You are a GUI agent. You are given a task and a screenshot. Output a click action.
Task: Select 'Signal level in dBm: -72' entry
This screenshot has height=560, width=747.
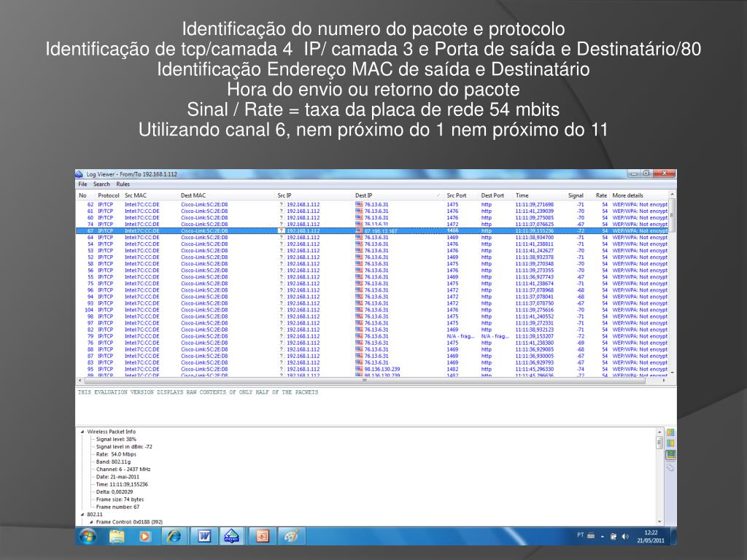[x=124, y=447]
